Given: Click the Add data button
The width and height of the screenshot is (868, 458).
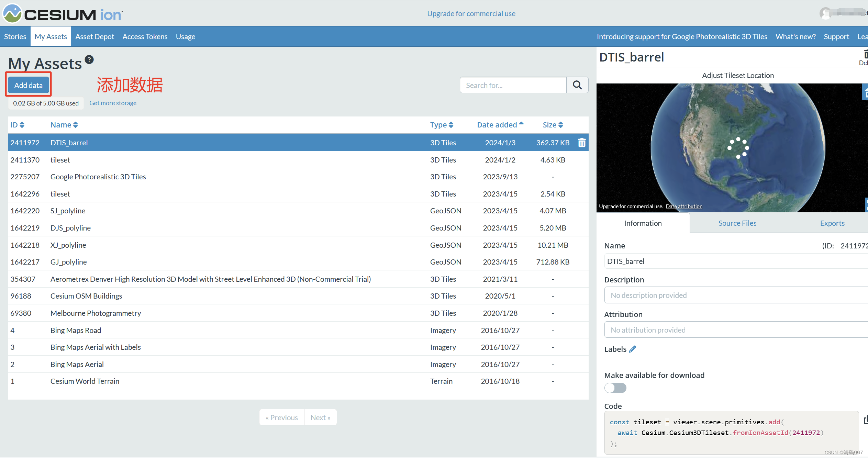Looking at the screenshot, I should pos(29,85).
